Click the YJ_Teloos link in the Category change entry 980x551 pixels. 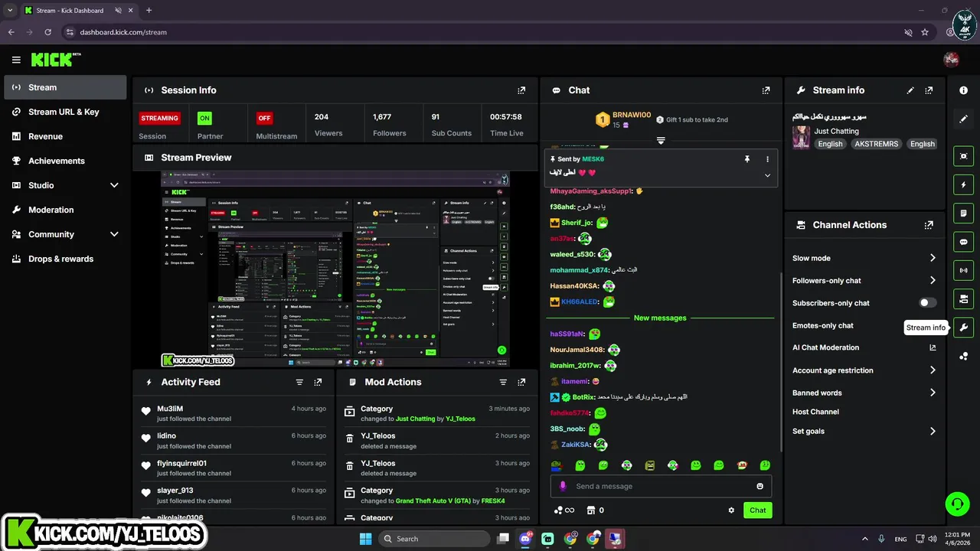pos(460,419)
